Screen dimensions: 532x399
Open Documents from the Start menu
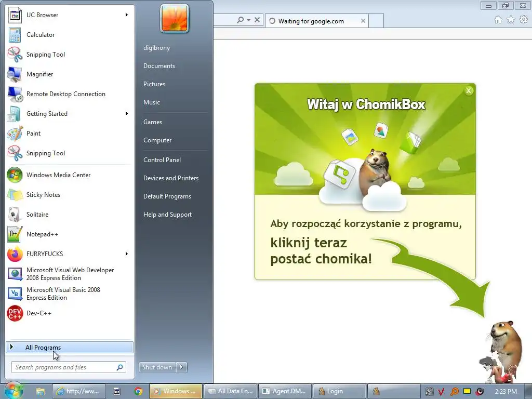(159, 66)
